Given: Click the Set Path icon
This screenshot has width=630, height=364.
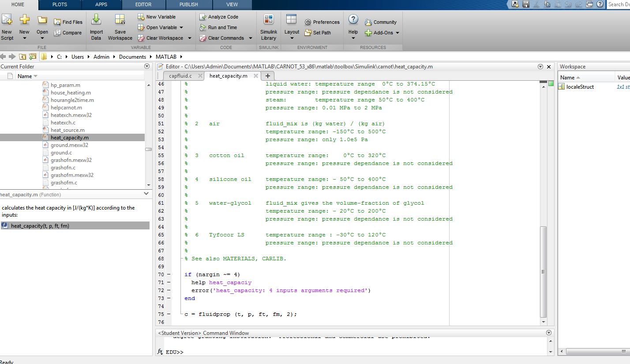Looking at the screenshot, I should pos(308,33).
